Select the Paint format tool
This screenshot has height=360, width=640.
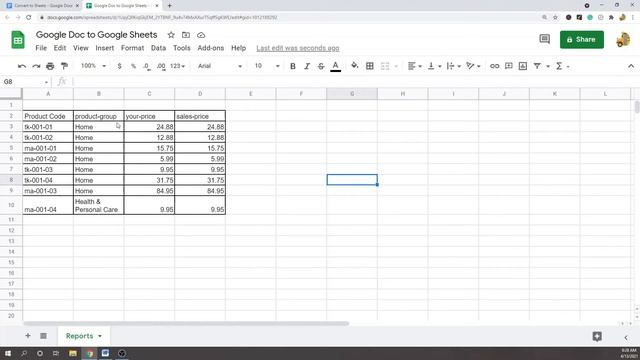pos(64,66)
